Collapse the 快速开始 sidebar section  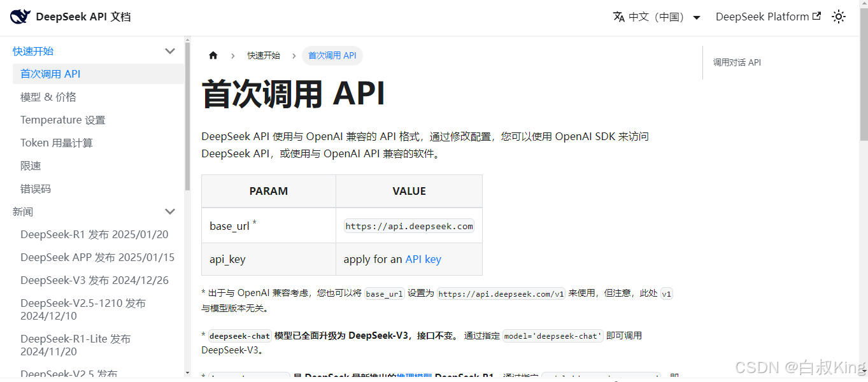[170, 51]
